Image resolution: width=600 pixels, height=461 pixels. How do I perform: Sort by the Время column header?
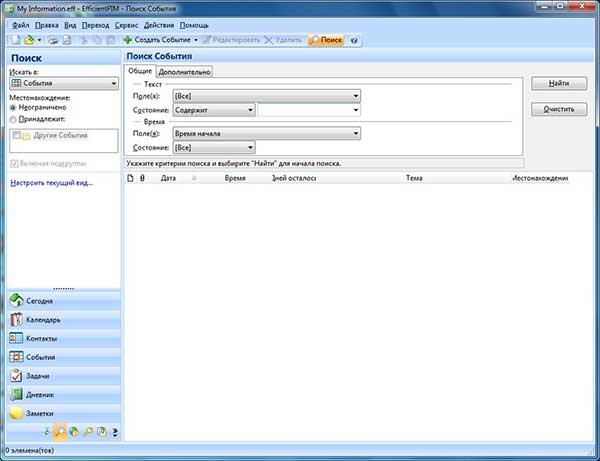(x=235, y=178)
